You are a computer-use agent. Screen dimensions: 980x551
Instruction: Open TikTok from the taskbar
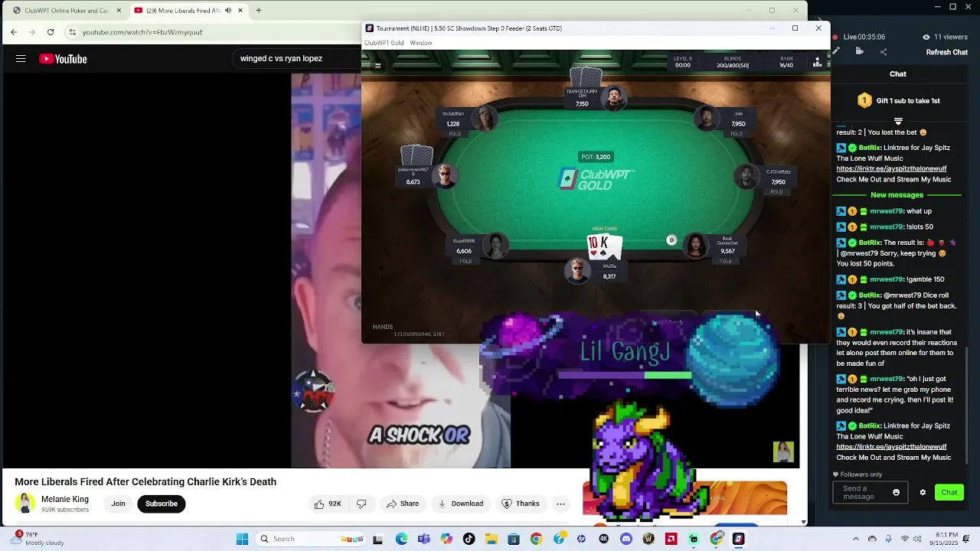[x=469, y=539]
